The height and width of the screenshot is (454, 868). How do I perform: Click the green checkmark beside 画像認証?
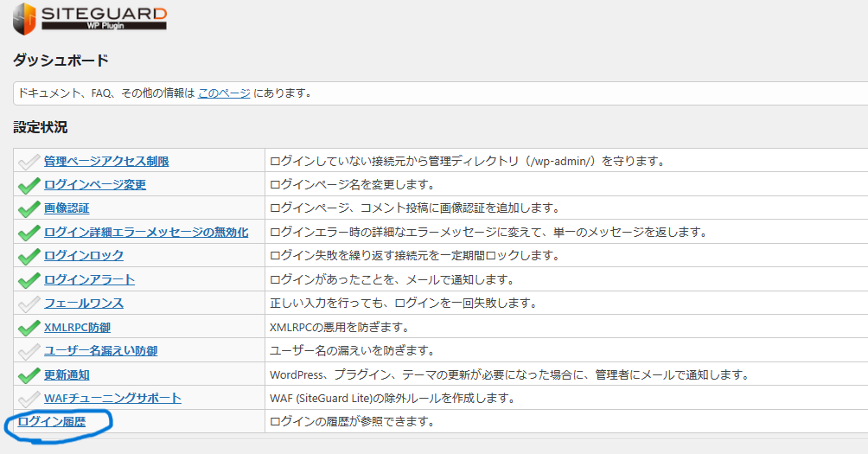pyautogui.click(x=29, y=208)
